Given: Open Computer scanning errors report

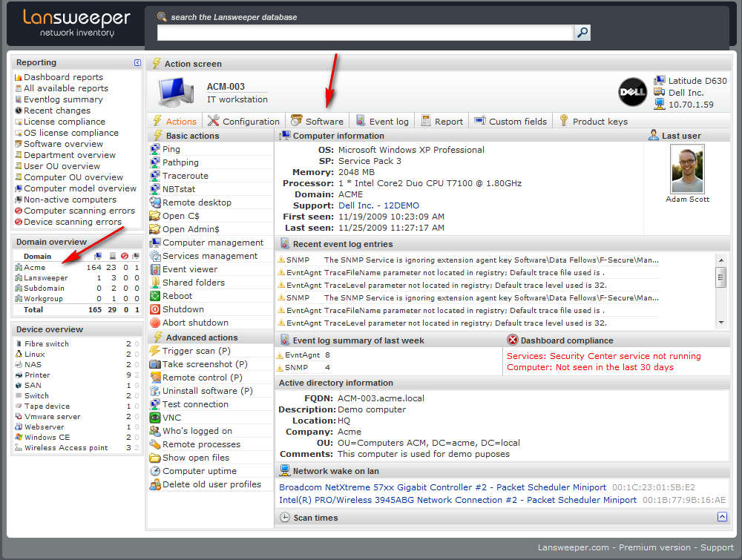Looking at the screenshot, I should pyautogui.click(x=79, y=211).
